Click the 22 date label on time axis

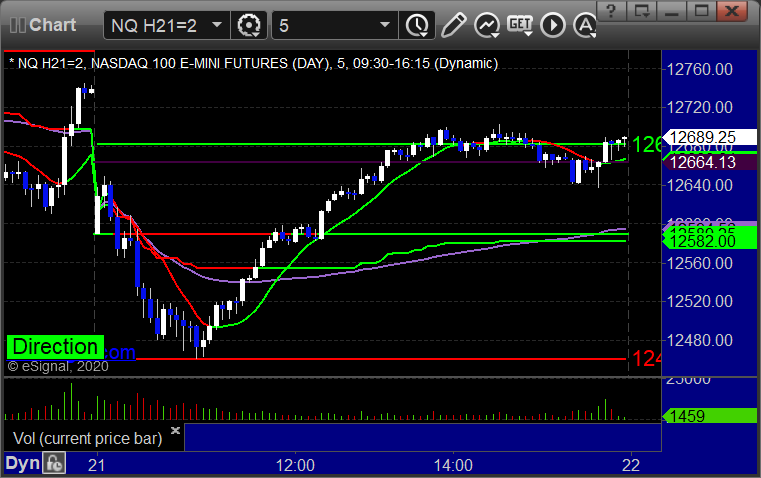[x=631, y=465]
